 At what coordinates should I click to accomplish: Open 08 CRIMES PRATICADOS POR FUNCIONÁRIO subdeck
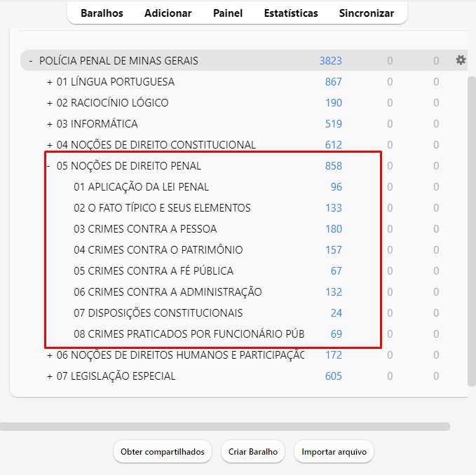tap(189, 334)
